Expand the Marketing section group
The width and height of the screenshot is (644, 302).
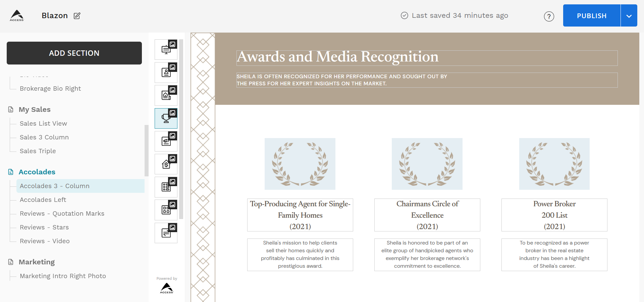coord(37,262)
